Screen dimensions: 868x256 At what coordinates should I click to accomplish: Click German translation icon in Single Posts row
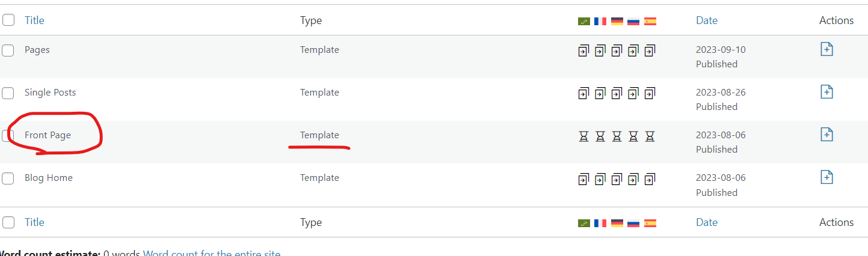pyautogui.click(x=617, y=93)
